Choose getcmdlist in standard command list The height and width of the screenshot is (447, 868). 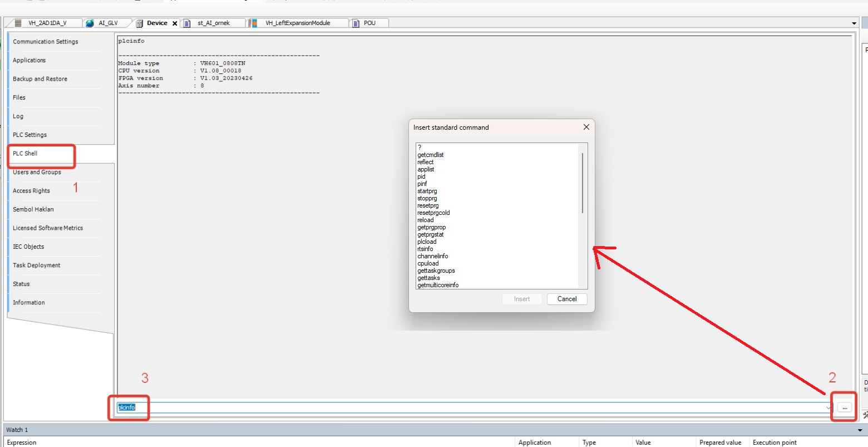[x=430, y=155]
